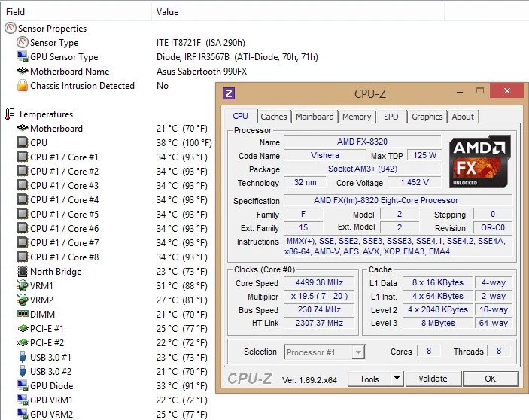Screen dimensions: 529x420
Task: Click the Temperatures thermometer icon
Action: 10,114
